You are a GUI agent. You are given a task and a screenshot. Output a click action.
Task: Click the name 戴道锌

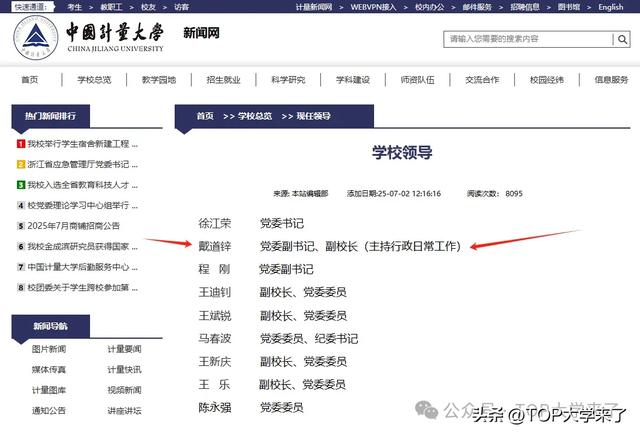[215, 246]
